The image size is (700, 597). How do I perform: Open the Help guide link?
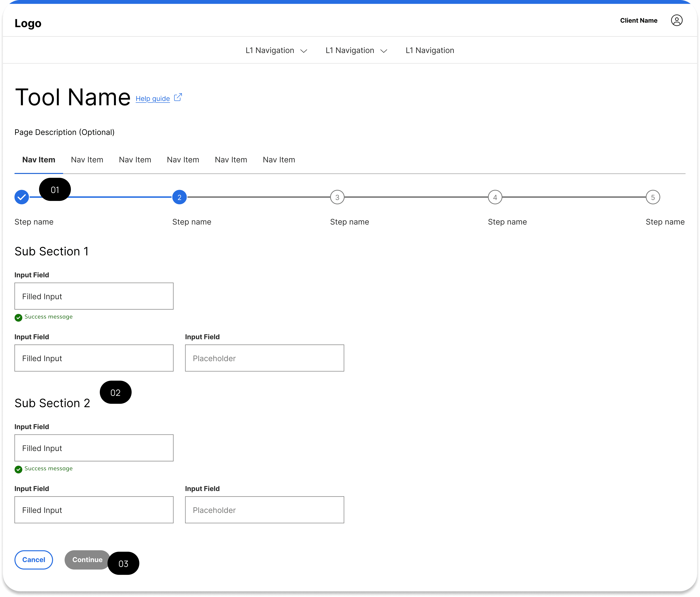(x=153, y=99)
